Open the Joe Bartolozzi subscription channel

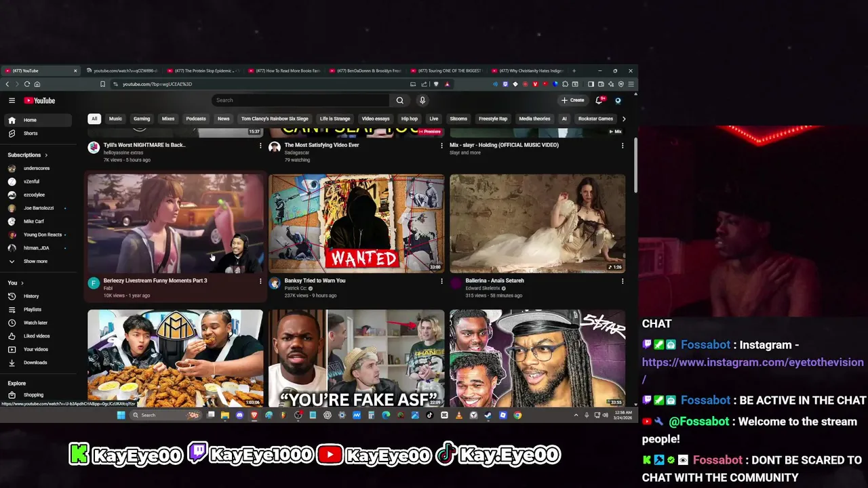point(37,208)
